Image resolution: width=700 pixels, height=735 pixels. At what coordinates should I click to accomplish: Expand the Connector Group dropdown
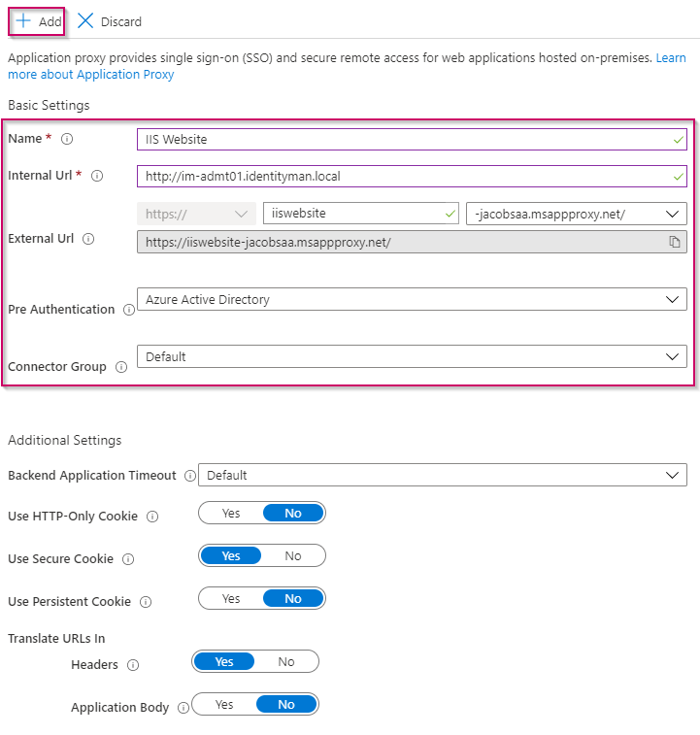coord(412,357)
